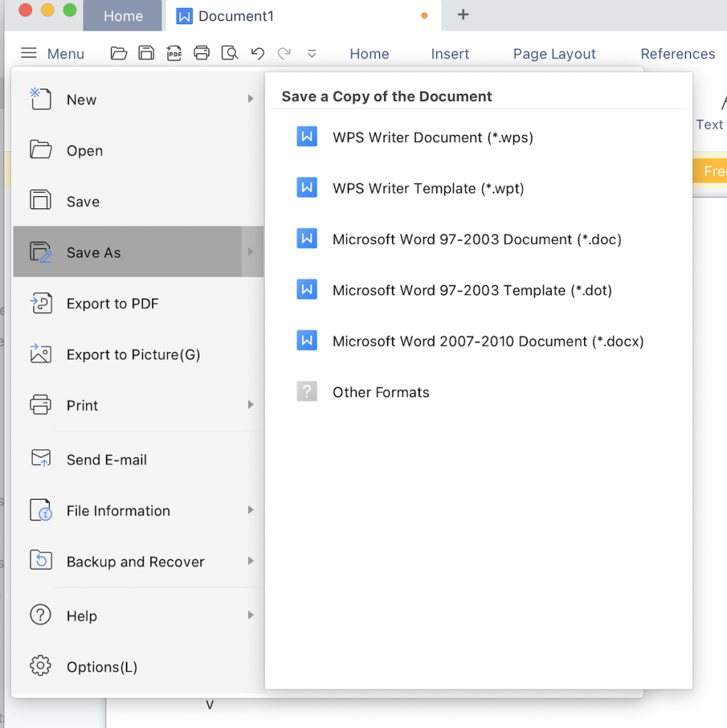This screenshot has height=728, width=727.
Task: Click the Save disk toolbar icon
Action: click(x=147, y=53)
